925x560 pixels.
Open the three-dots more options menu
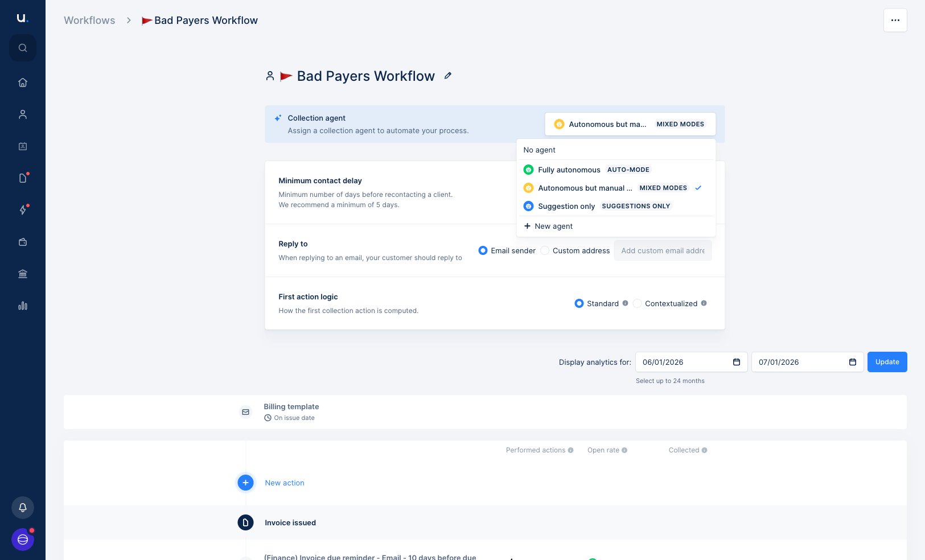click(895, 20)
